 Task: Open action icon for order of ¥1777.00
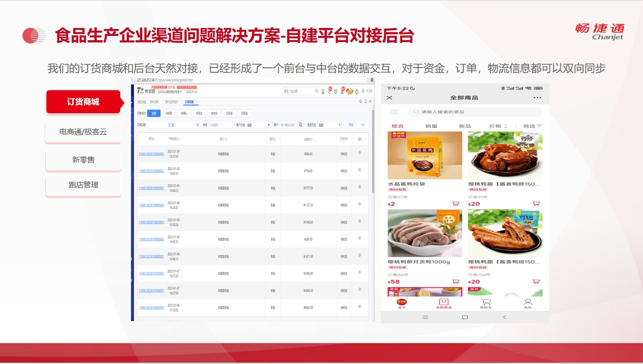pos(360,187)
